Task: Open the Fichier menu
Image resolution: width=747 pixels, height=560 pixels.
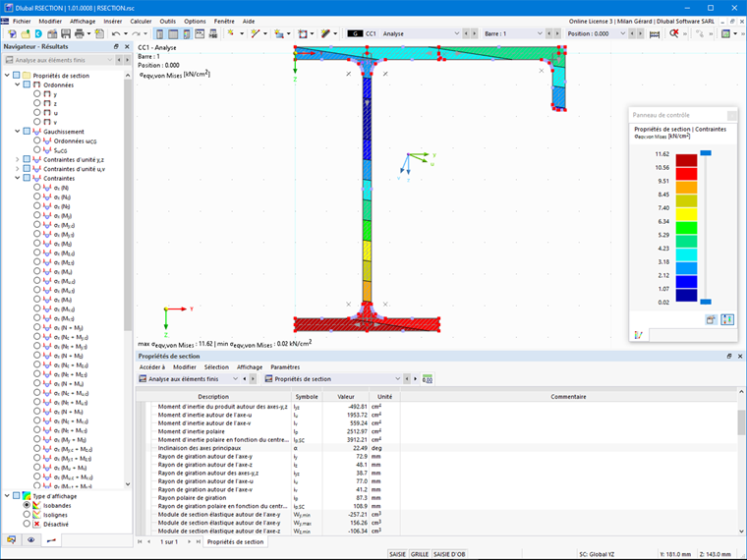Action: [22, 22]
